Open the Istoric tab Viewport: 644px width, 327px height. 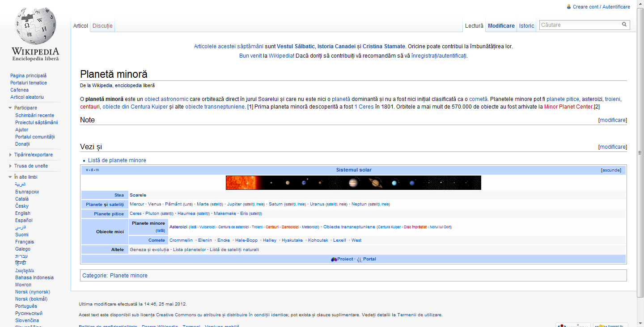526,26
